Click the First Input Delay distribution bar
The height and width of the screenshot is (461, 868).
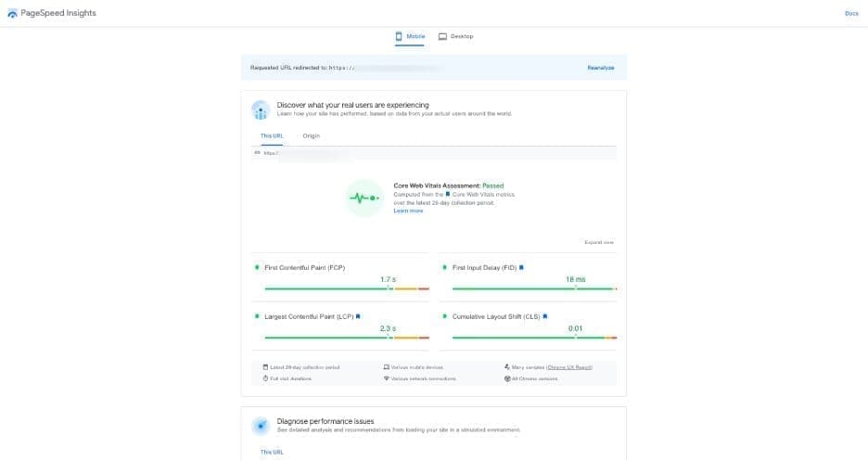(x=532, y=288)
